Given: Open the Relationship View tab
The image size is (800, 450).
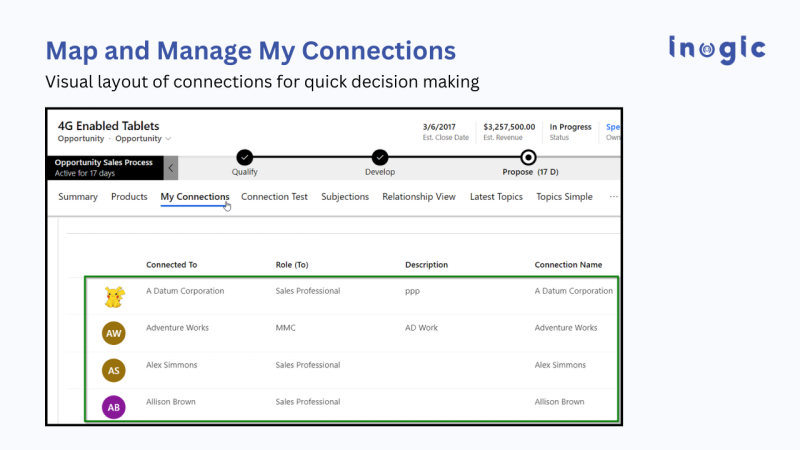Looking at the screenshot, I should point(418,197).
